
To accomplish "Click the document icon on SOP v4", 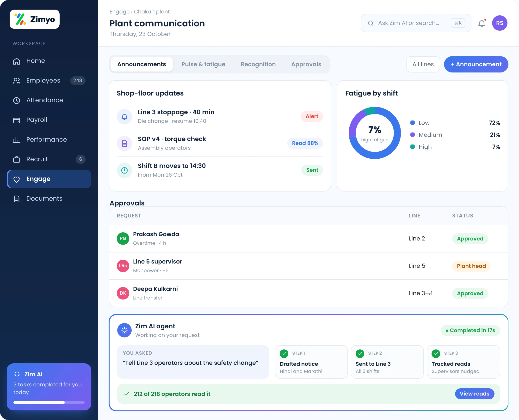I will (x=124, y=144).
